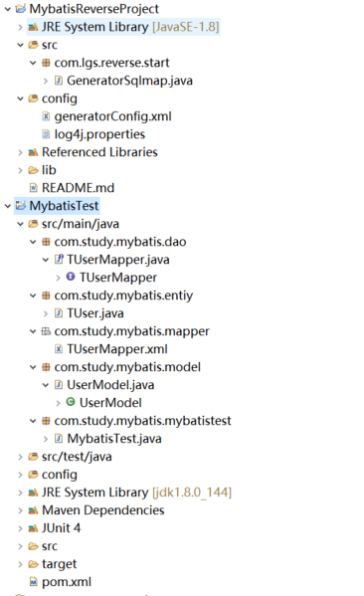Click the TUserMapper.xml file icon
This screenshot has height=596, width=364.
click(x=58, y=349)
